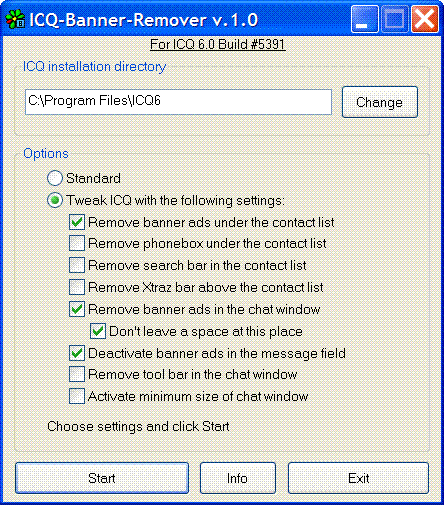Click the Exit button

pos(358,478)
